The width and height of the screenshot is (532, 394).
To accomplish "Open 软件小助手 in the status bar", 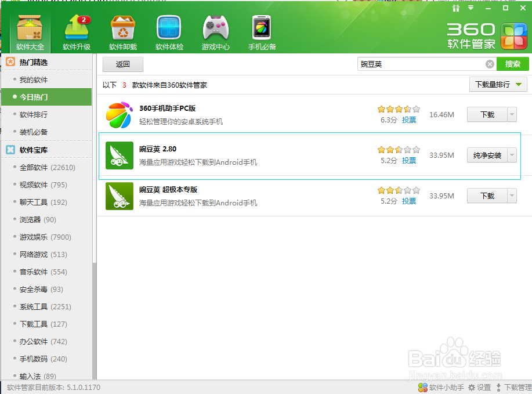I will 441,387.
